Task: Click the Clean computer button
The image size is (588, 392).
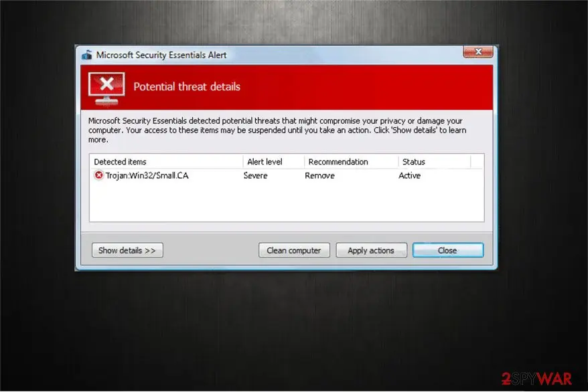Action: pos(294,250)
